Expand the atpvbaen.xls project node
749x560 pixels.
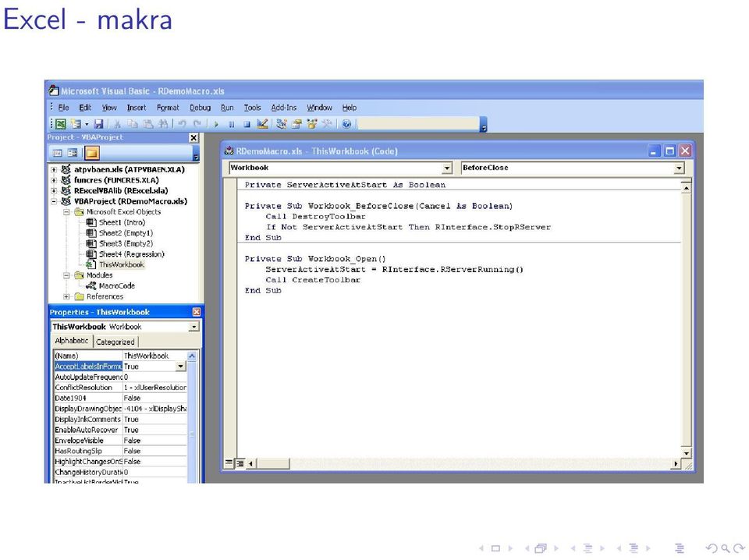[x=54, y=169]
